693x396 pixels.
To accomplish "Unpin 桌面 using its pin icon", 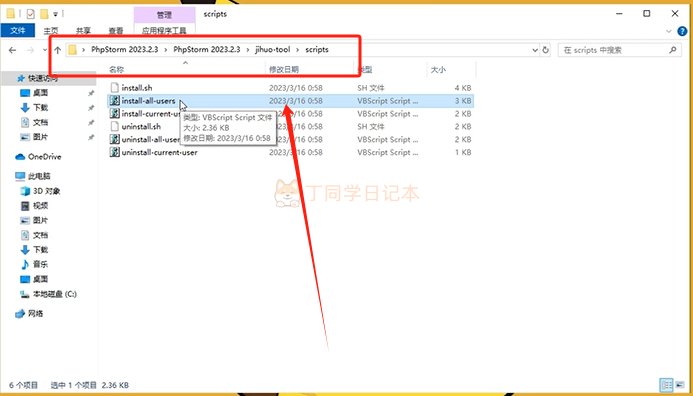I will 91,93.
